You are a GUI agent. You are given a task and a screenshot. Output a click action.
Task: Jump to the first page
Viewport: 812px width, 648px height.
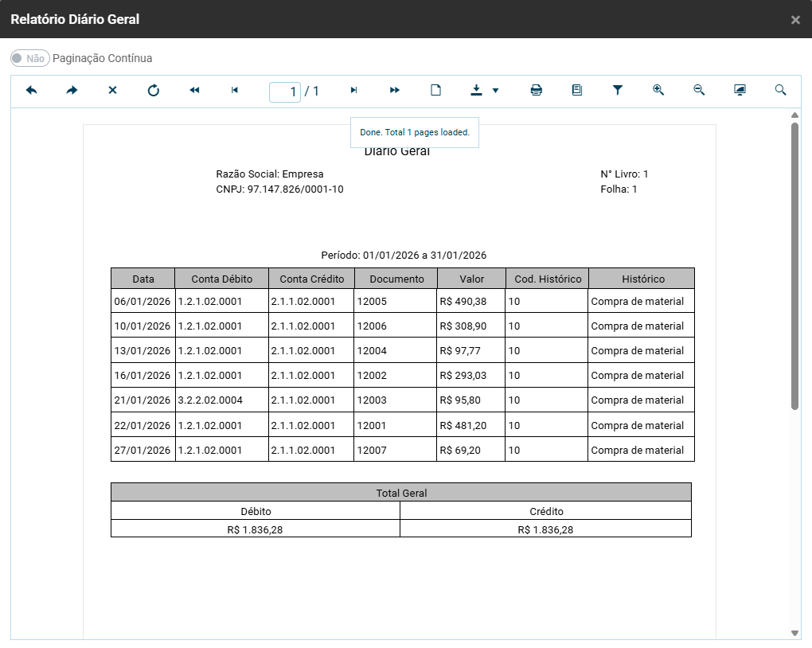(x=194, y=91)
